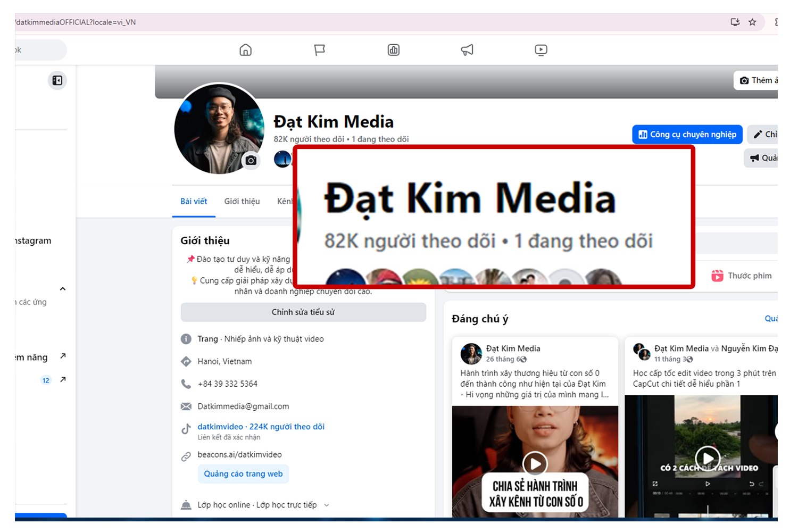Open the Video play icon
Image resolution: width=798 pixels, height=532 pixels.
[x=541, y=50]
